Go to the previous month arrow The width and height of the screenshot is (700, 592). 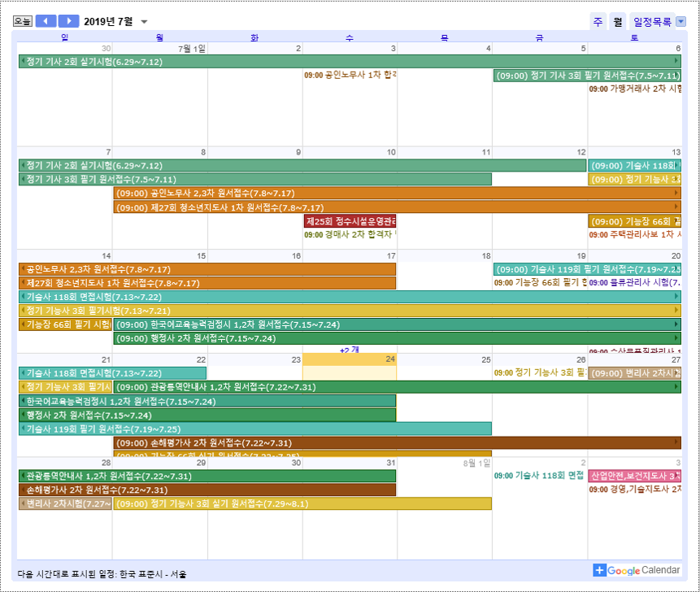46,21
